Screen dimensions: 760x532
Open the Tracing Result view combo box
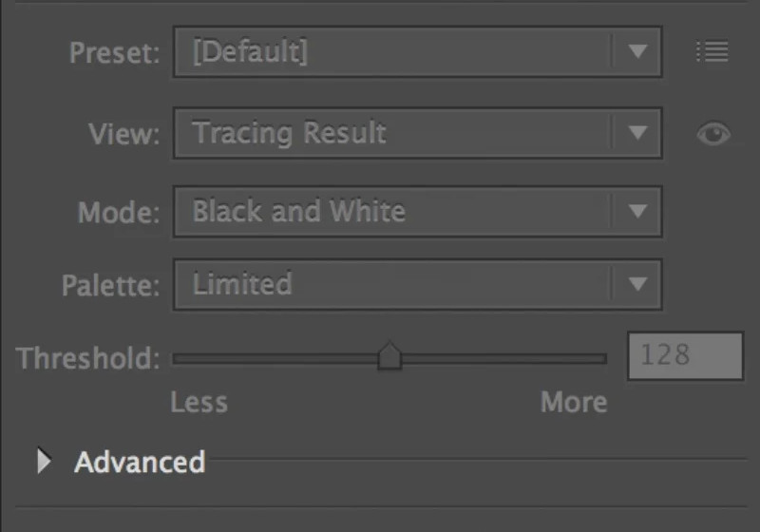(x=418, y=133)
